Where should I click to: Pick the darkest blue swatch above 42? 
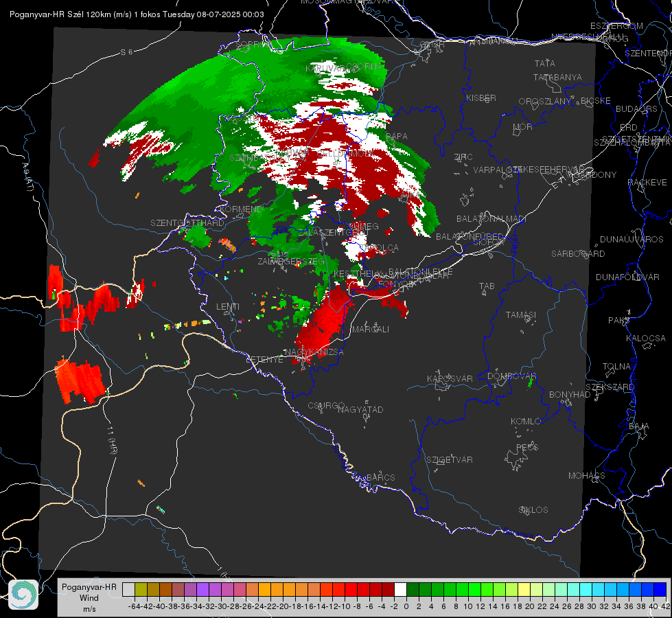pos(660,589)
